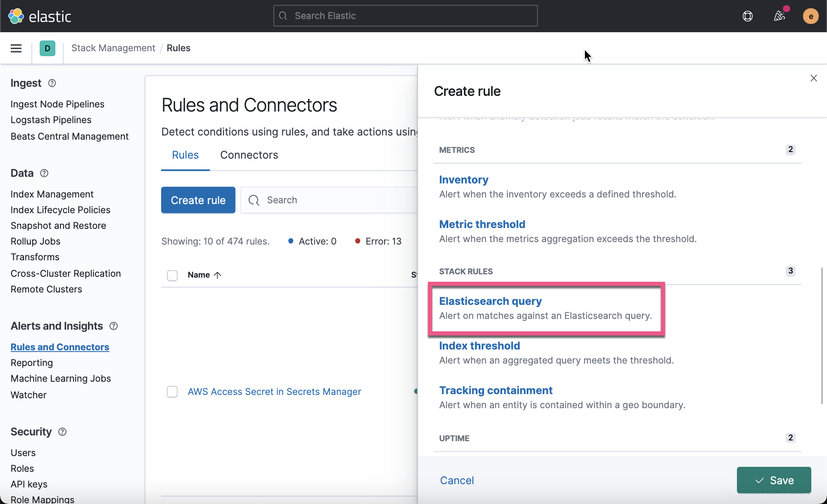
Task: Check the AWS Access Secret rule checkbox
Action: (x=172, y=392)
